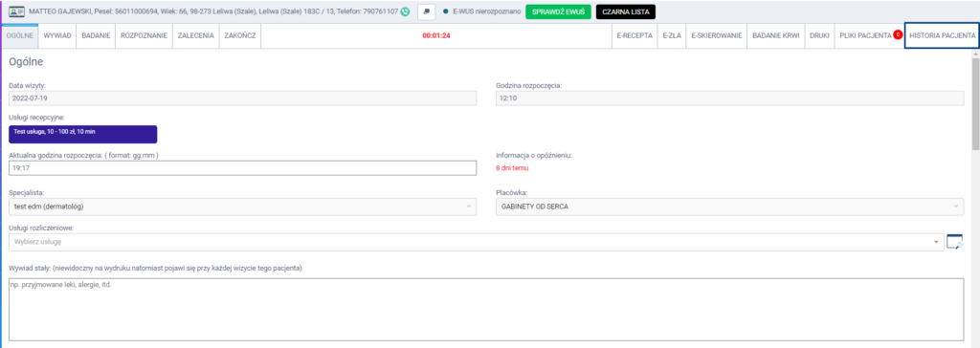Click the Godzina rozpoczęcia field

(730, 98)
